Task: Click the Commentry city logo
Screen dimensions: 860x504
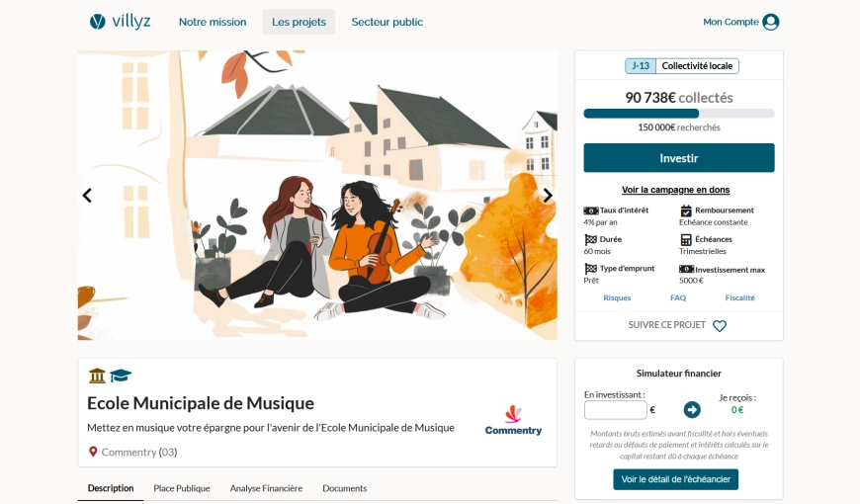Action: tap(513, 421)
